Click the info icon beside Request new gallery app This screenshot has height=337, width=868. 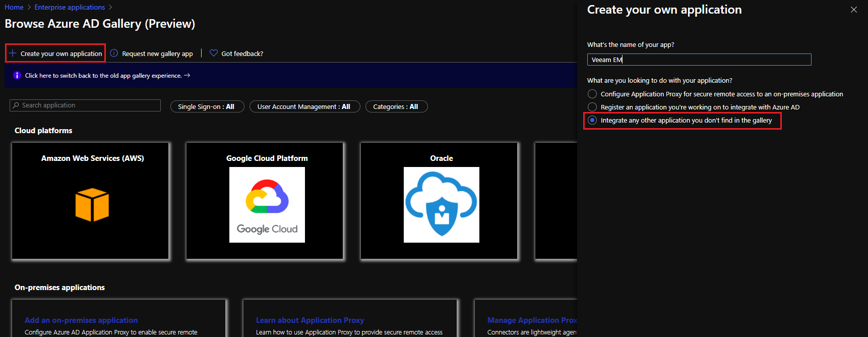(114, 53)
